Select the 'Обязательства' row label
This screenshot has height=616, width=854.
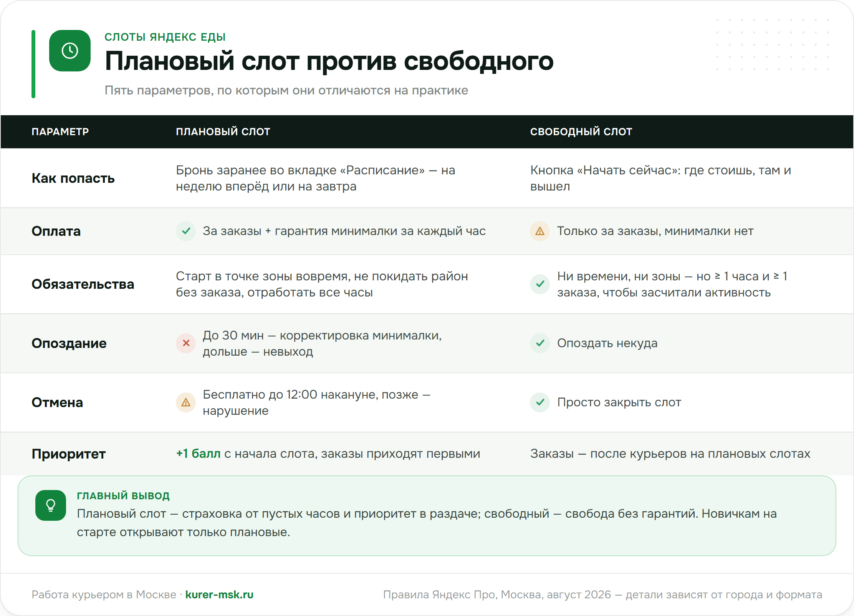pyautogui.click(x=83, y=284)
